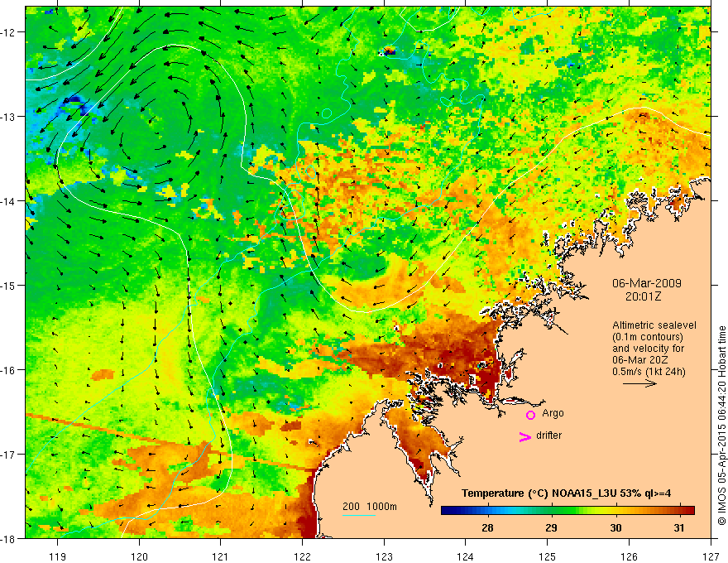This screenshot has width=728, height=563.
Task: Click the colorbar value 30
Action: 615,527
